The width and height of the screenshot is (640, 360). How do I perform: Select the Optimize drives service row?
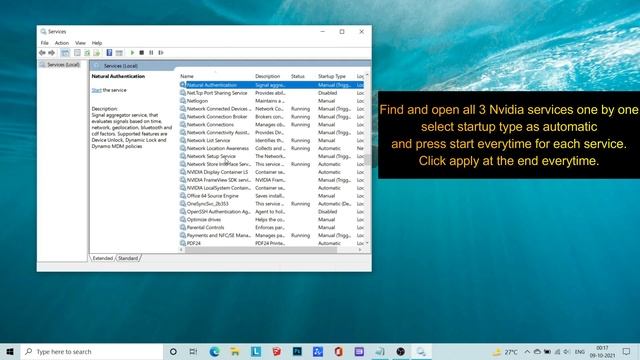(271, 220)
